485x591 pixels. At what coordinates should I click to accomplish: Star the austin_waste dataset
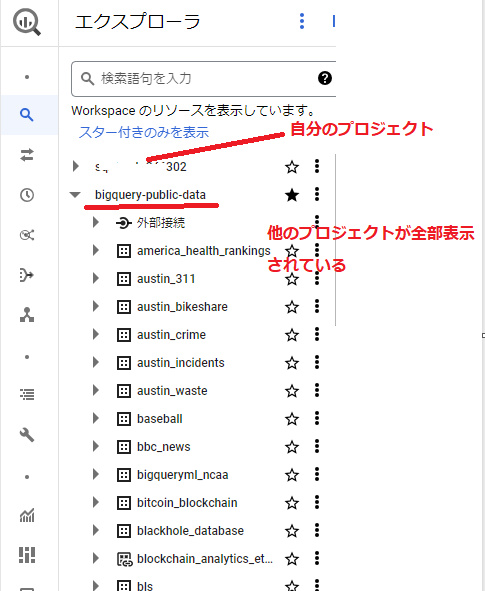[x=292, y=391]
